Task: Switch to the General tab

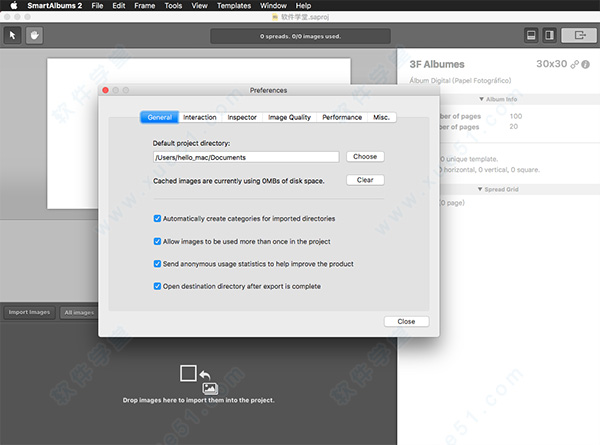Action: [x=160, y=117]
